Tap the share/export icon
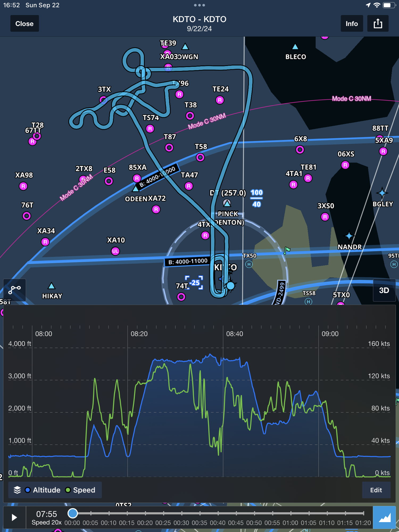This screenshot has height=532, width=399. tap(378, 24)
